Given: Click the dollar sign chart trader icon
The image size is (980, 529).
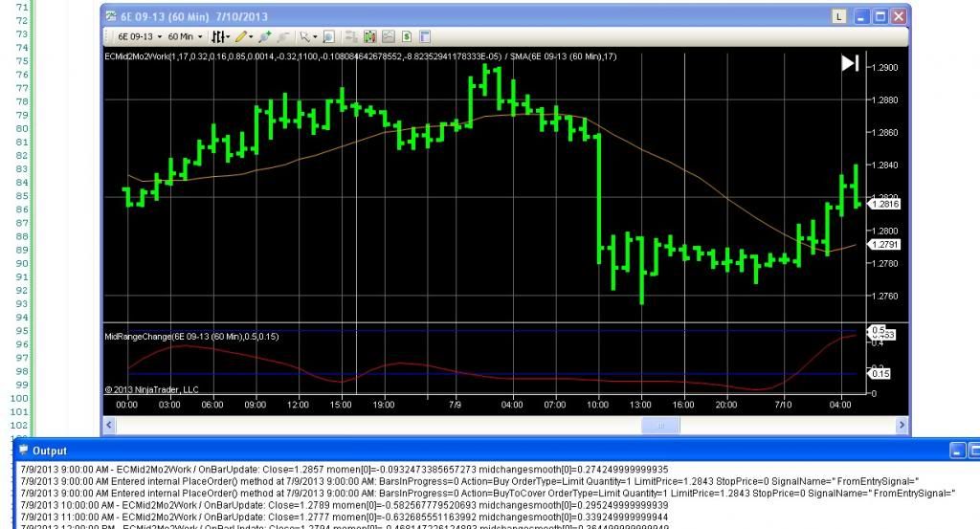Looking at the screenshot, I should tap(406, 36).
